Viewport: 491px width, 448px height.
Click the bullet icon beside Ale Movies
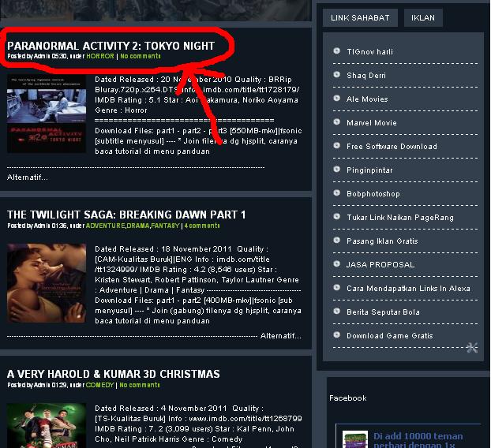point(336,98)
